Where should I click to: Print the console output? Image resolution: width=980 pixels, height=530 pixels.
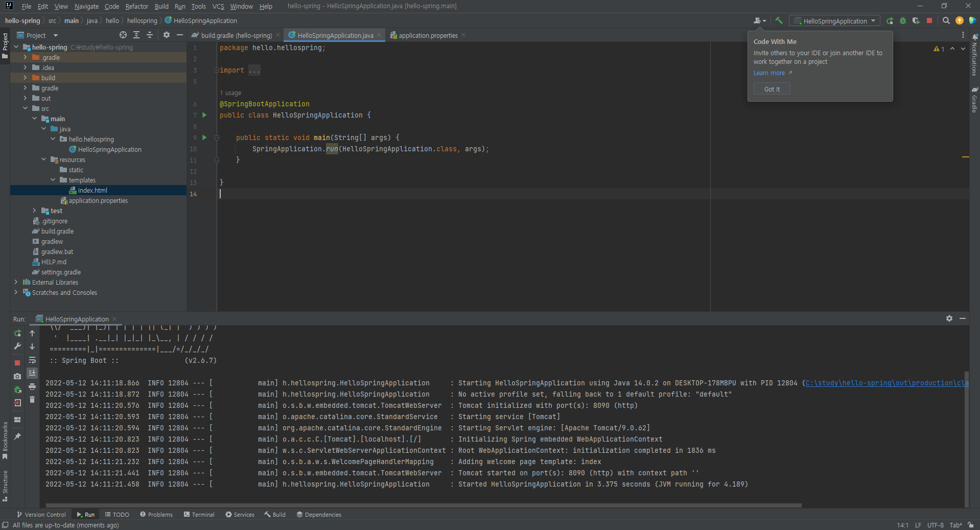tap(32, 386)
